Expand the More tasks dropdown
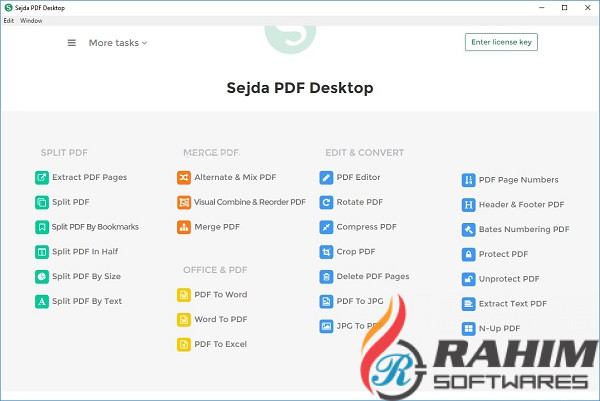600x401 pixels. pos(118,43)
